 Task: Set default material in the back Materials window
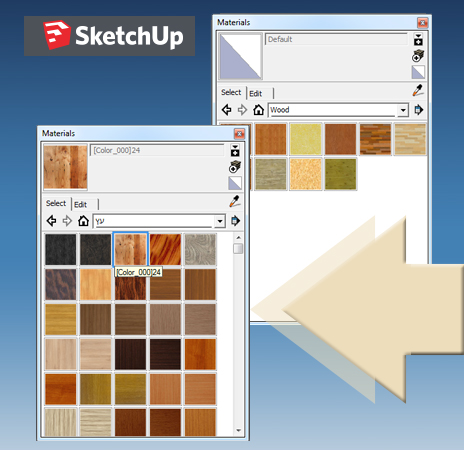418,72
